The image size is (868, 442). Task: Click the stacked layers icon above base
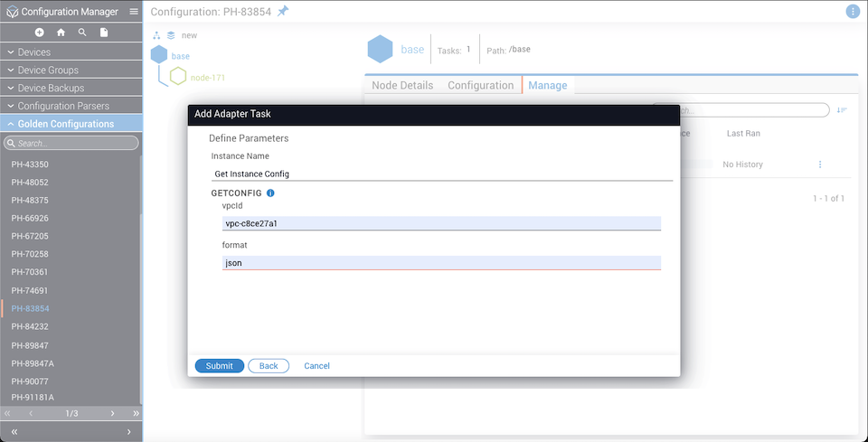[x=172, y=35]
